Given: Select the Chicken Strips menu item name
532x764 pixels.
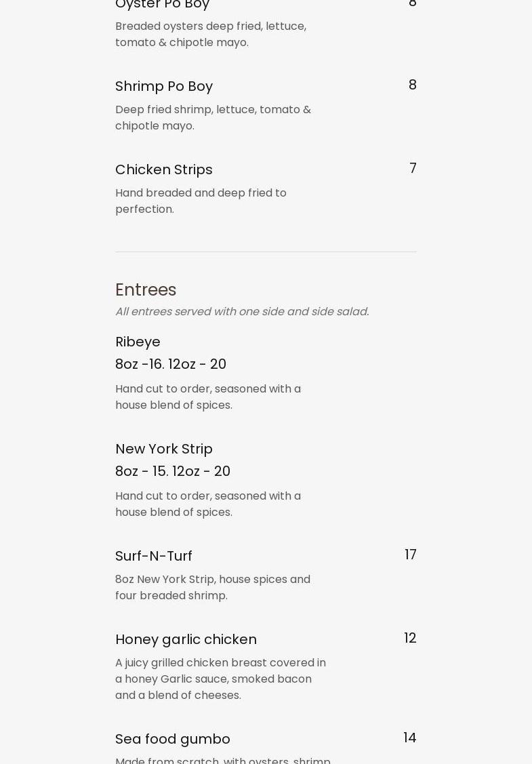Looking at the screenshot, I should click(x=164, y=169).
